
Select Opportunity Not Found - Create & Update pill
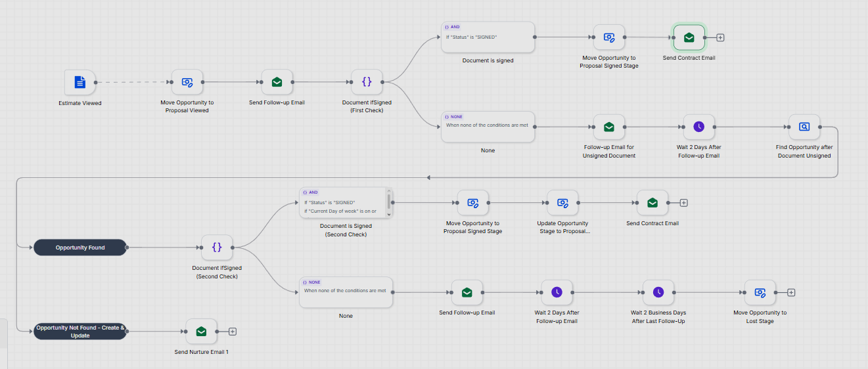80,332
